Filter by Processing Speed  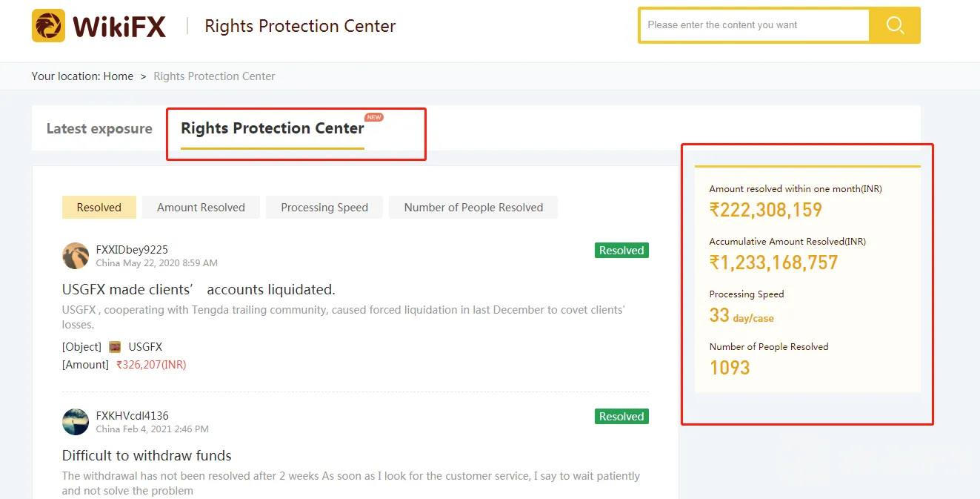pyautogui.click(x=324, y=208)
